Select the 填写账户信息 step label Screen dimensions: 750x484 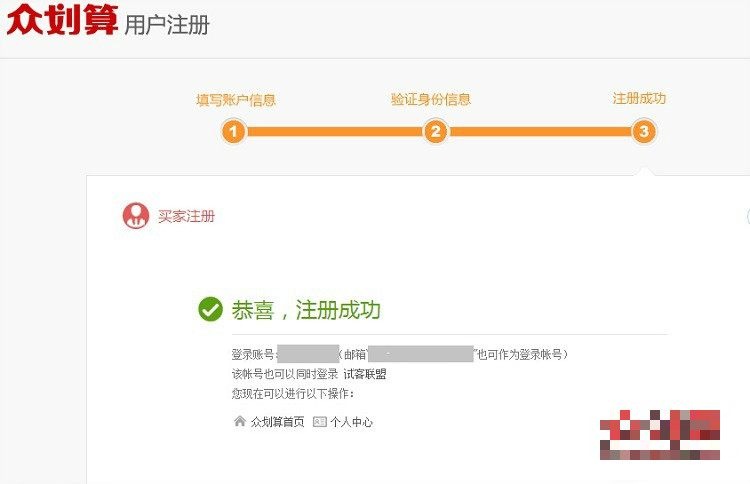coord(236,100)
